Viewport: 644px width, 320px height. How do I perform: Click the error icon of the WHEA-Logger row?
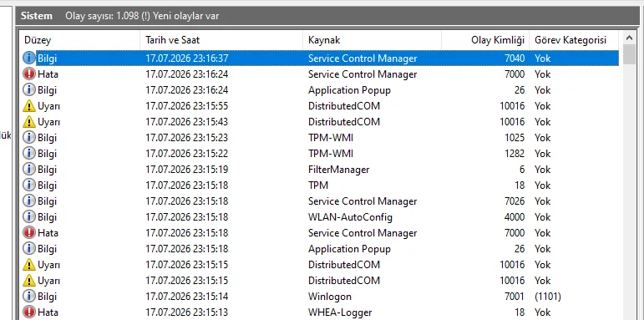[x=28, y=312]
